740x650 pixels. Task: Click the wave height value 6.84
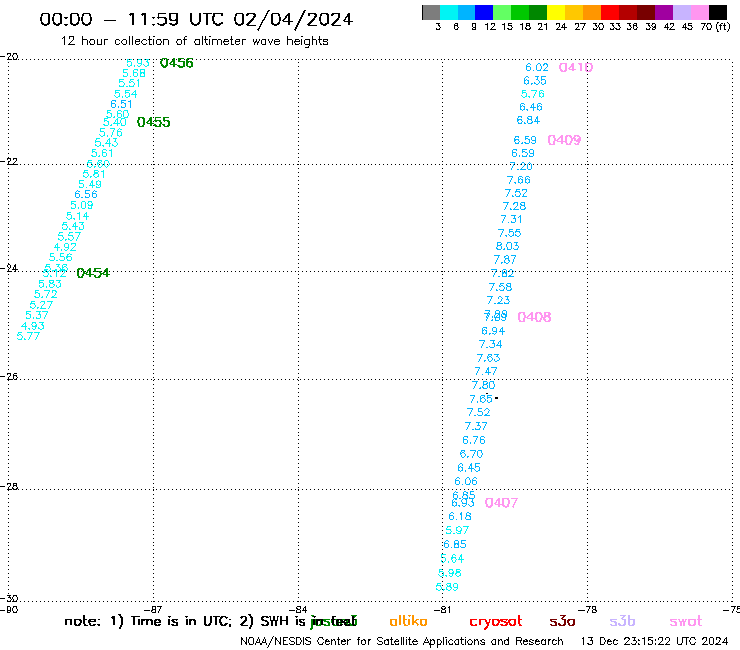pos(528,120)
